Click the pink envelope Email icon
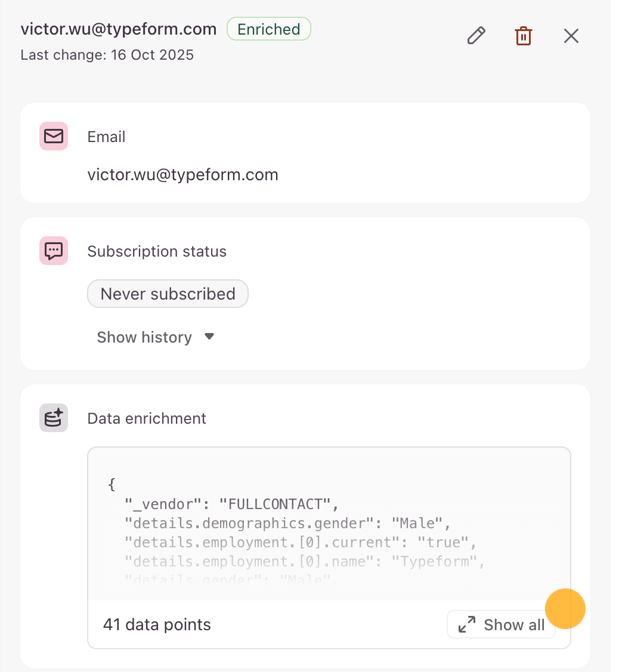Viewport: 619px width, 672px height. [x=54, y=137]
